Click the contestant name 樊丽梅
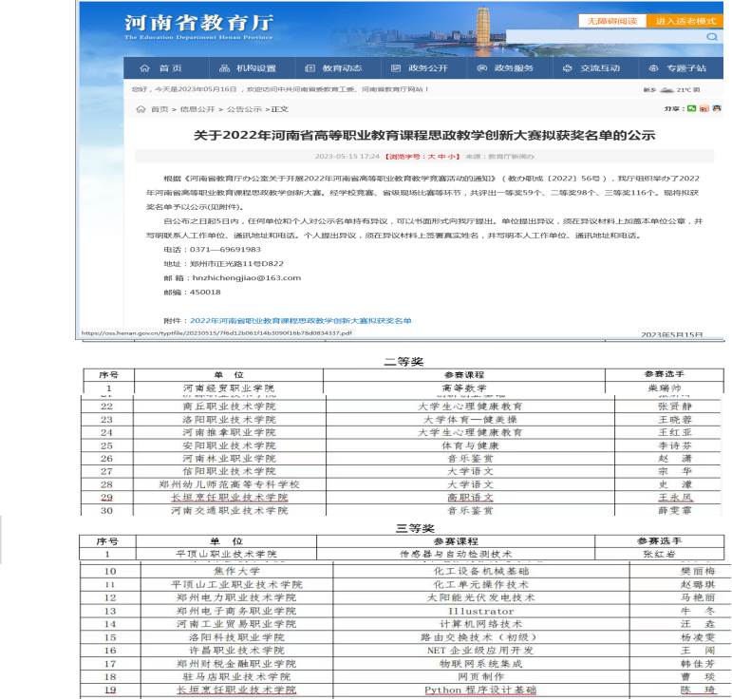This screenshot has width=732, height=700. pyautogui.click(x=698, y=571)
